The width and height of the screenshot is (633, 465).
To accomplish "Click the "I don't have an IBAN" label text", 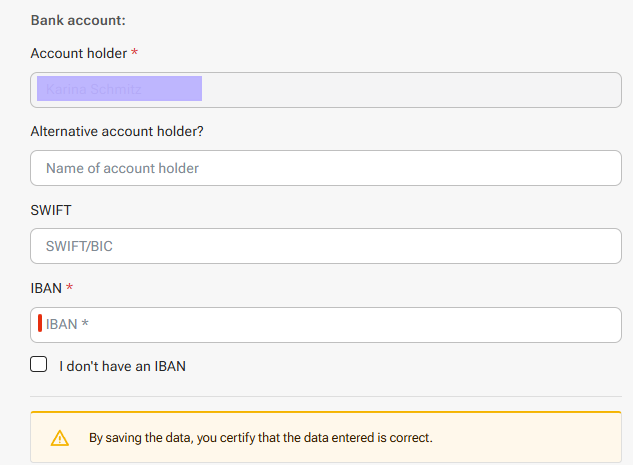I will [122, 366].
